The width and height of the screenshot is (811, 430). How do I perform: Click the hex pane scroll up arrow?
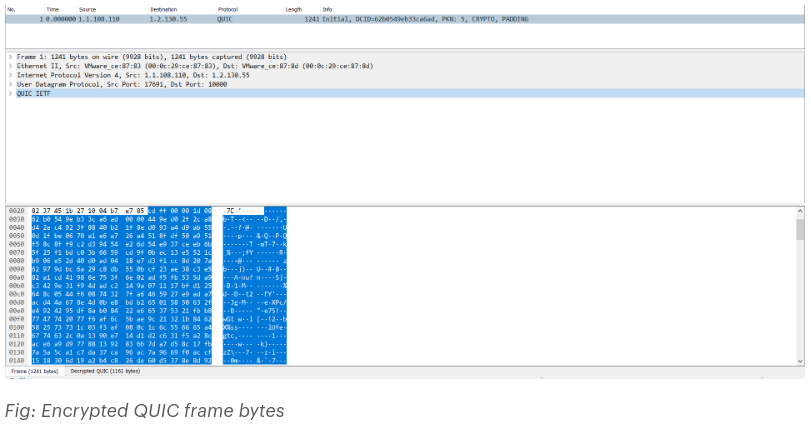(800, 211)
